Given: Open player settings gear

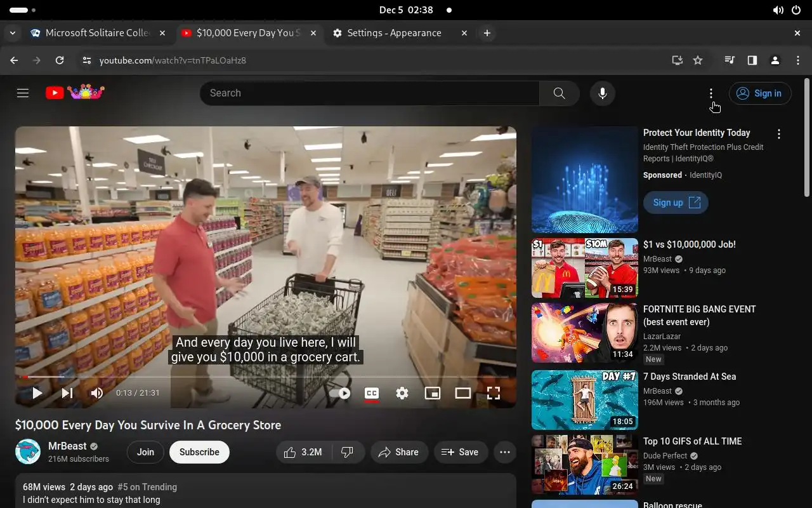Looking at the screenshot, I should [x=402, y=393].
